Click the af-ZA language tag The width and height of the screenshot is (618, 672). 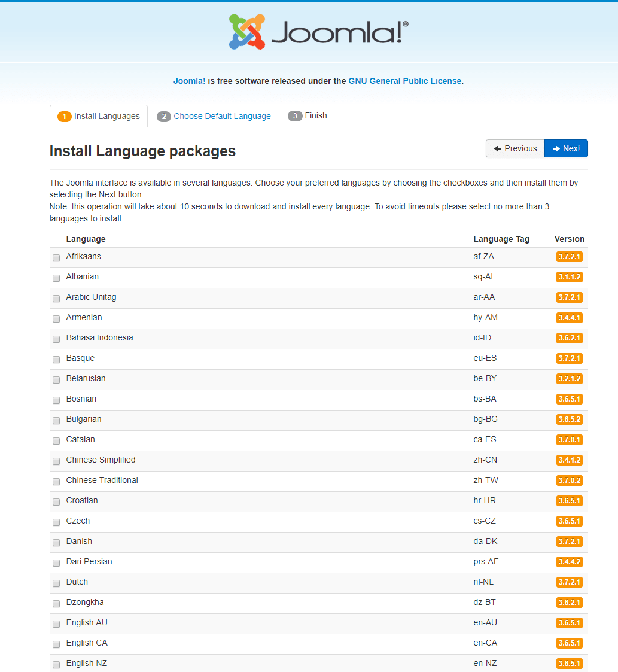[x=484, y=256]
